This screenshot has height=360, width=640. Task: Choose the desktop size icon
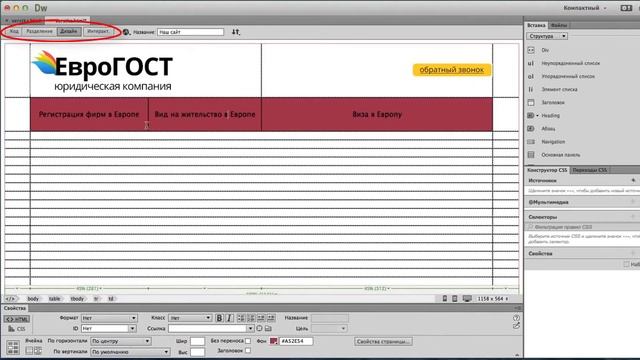point(467,299)
